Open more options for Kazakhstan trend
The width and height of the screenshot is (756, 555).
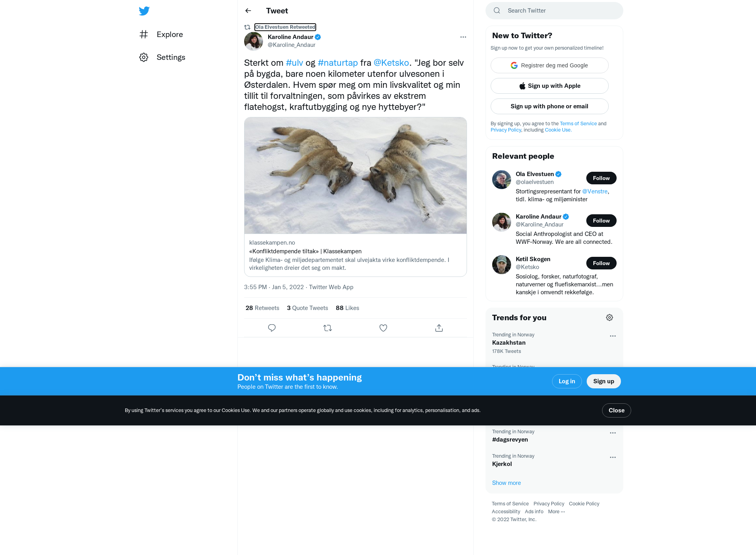(613, 336)
